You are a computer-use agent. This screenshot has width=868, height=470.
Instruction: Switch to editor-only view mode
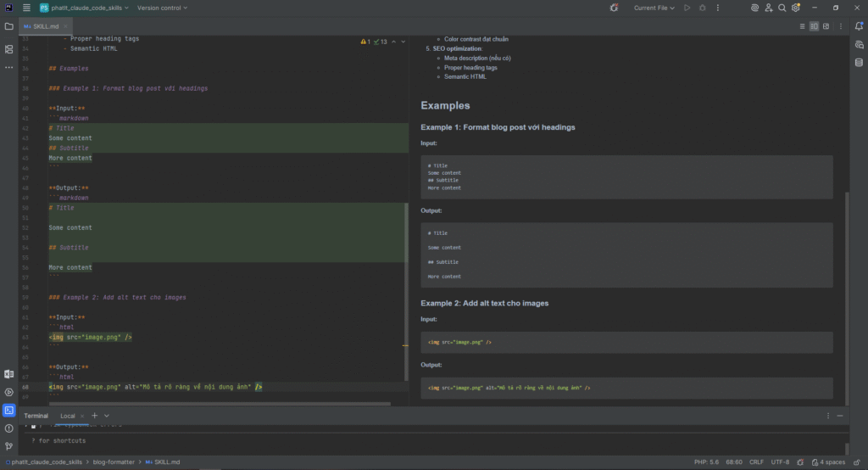(802, 26)
